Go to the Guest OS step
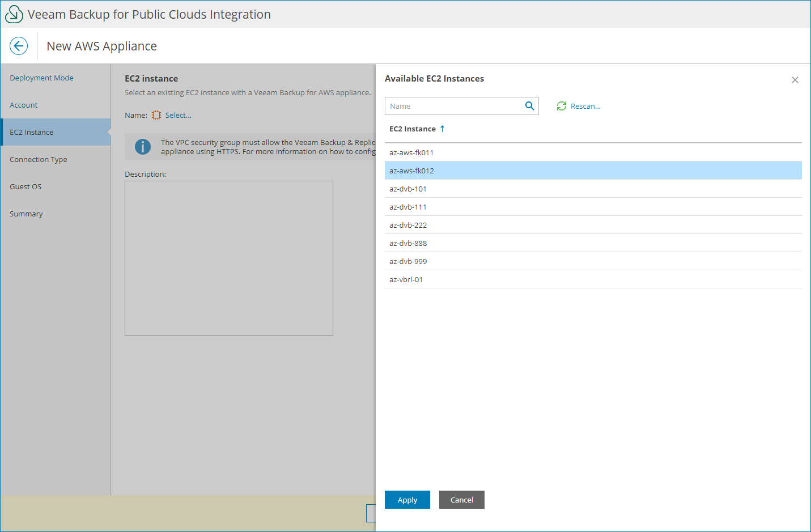Viewport: 811px width, 532px height. (25, 186)
